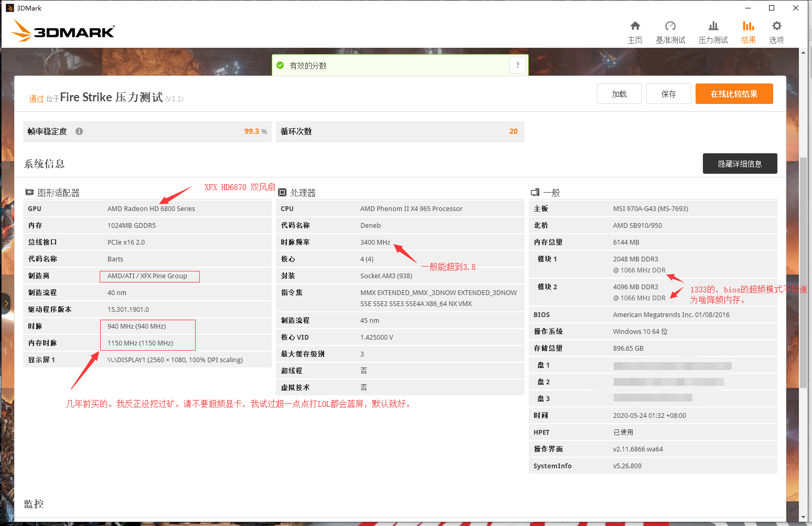Click the core VID 1.425000 V value
812x526 pixels.
coord(377,337)
